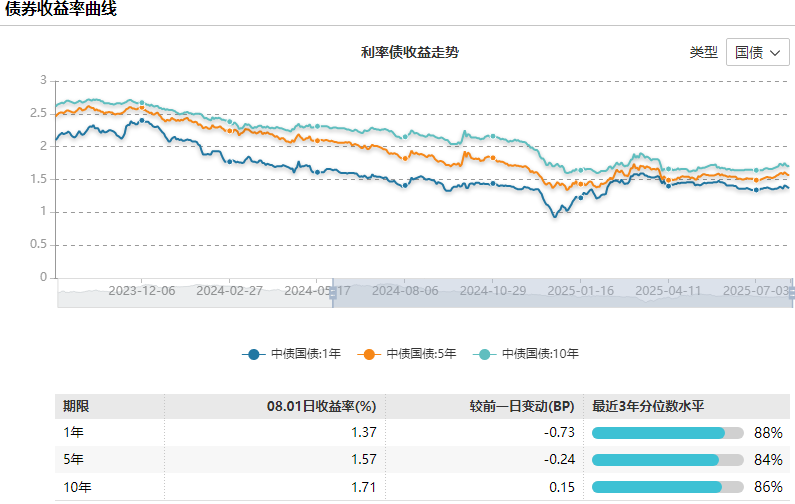Click the 1.71 yield value
The height and width of the screenshot is (504, 795).
[364, 487]
